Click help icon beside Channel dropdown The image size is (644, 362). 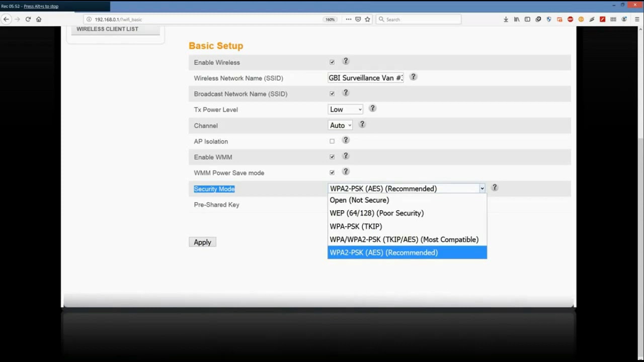362,124
